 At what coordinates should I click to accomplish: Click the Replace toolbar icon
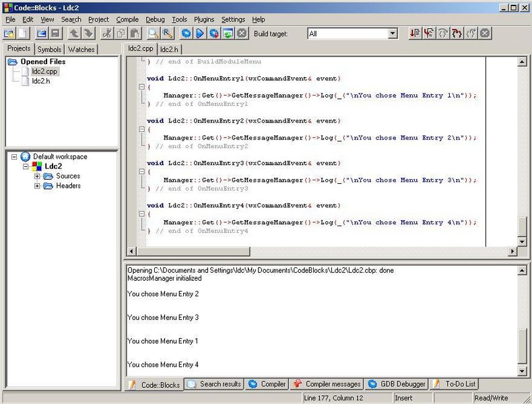tap(167, 33)
